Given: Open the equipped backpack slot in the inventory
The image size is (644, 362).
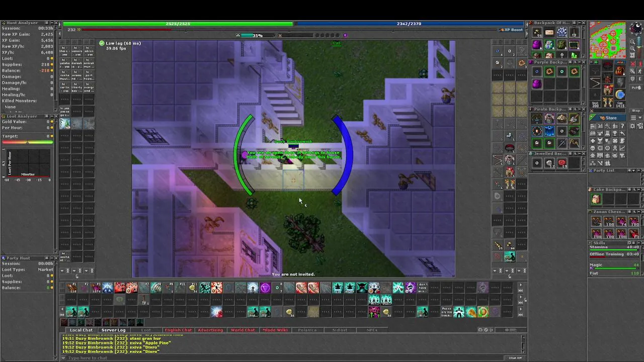Looking at the screenshot, I should (620, 71).
